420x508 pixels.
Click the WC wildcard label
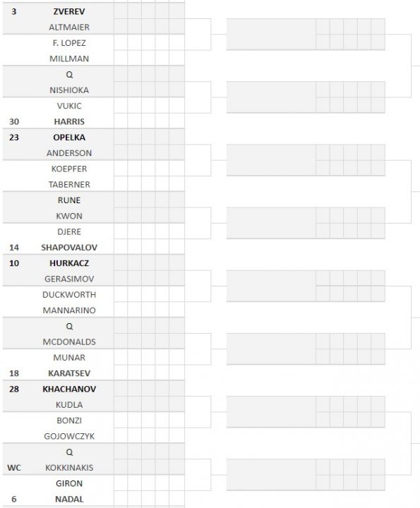14,468
